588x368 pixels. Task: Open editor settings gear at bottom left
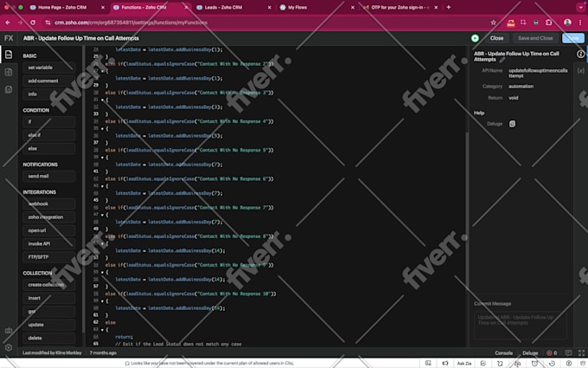pos(9,347)
